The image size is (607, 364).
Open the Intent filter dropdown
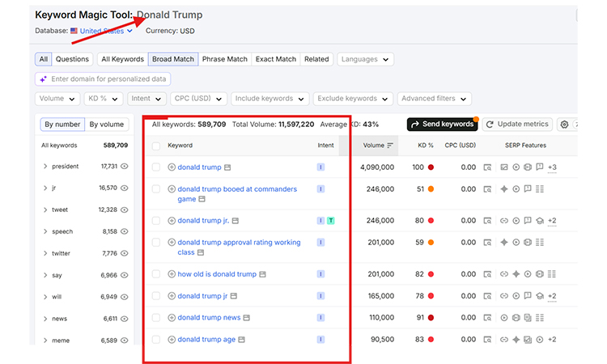click(146, 99)
